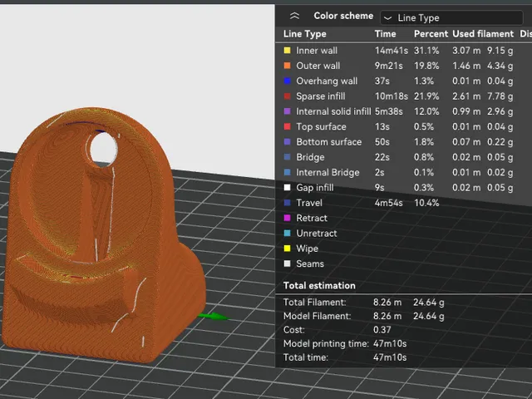
Task: Toggle Bottom surface swatch visibility
Action: (287, 142)
